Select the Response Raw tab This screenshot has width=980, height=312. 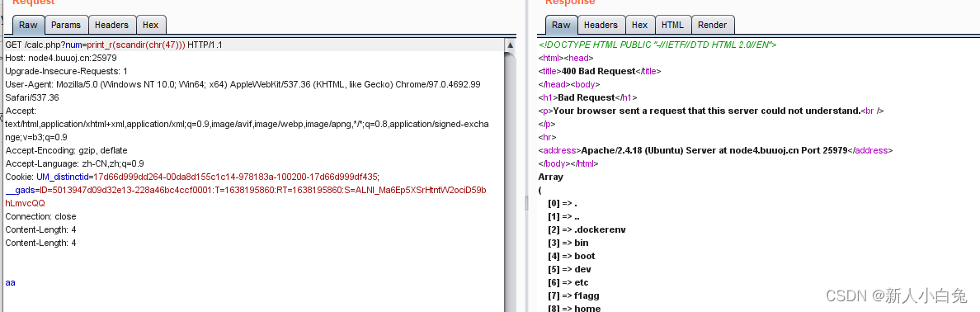tap(561, 25)
